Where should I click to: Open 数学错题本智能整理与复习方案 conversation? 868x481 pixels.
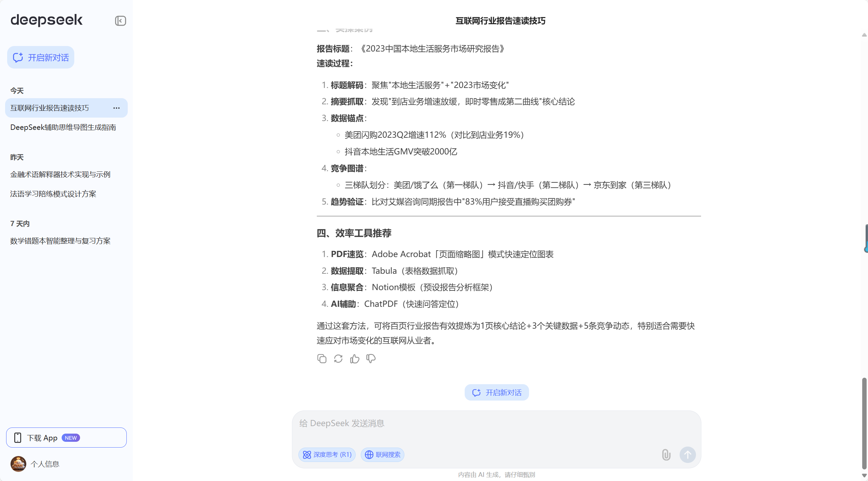(x=66, y=241)
